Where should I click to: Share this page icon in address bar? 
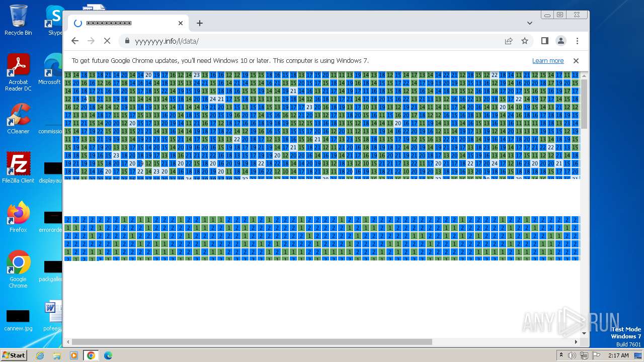(509, 41)
